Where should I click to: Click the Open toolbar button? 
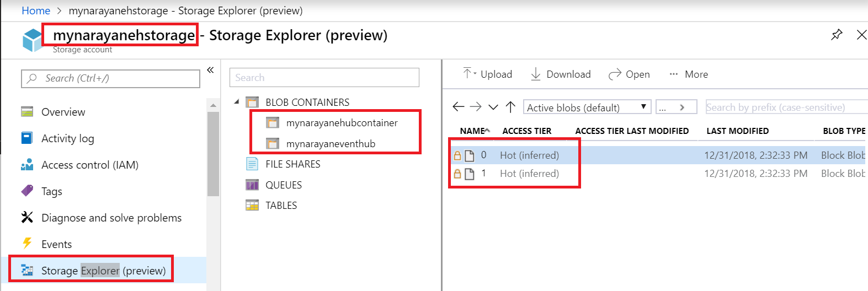(629, 74)
